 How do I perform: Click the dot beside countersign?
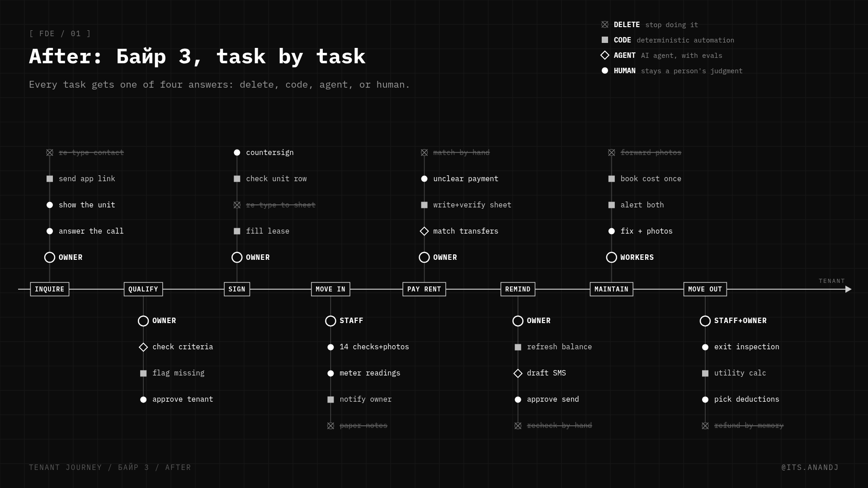(237, 153)
